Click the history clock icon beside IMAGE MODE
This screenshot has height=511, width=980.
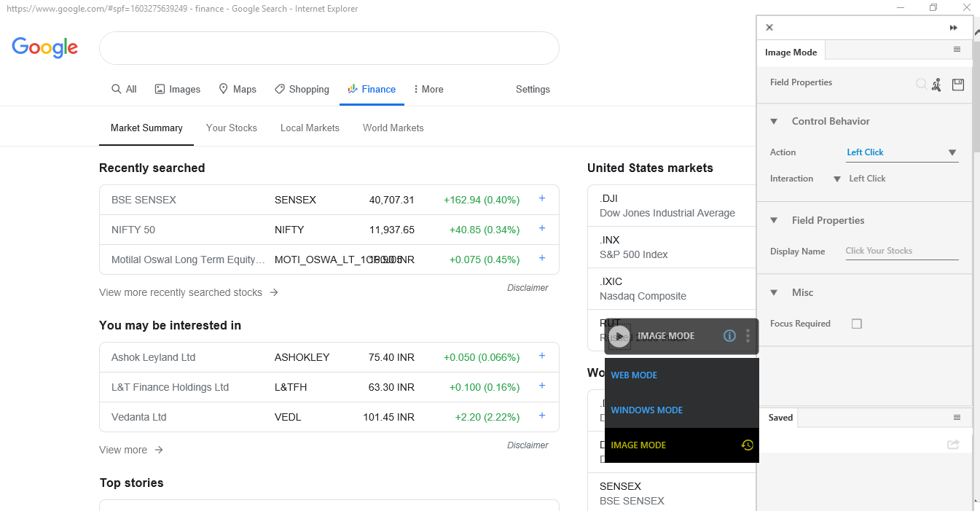pyautogui.click(x=747, y=445)
